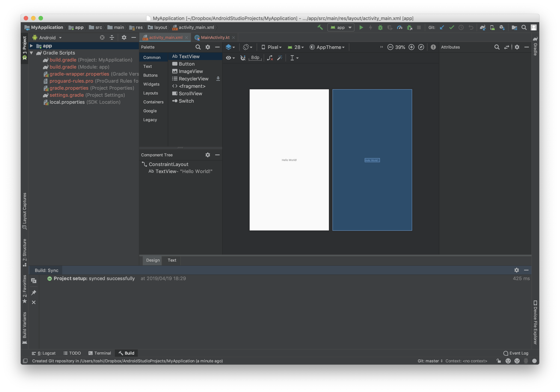The image size is (560, 392).
Task: Infer constraints with magic wand icon
Action: (x=279, y=58)
